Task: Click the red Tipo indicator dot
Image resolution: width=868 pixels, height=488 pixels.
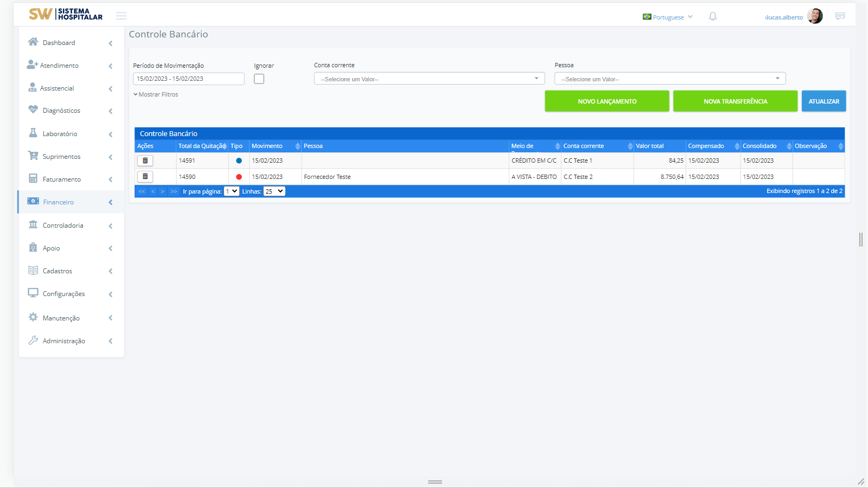Action: (239, 177)
